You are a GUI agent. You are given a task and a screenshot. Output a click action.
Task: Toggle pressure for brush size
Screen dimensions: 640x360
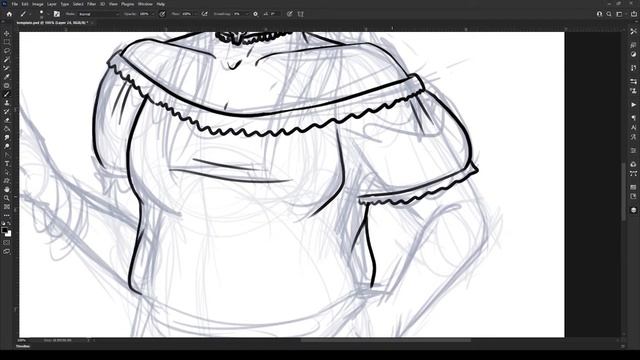[x=289, y=14]
